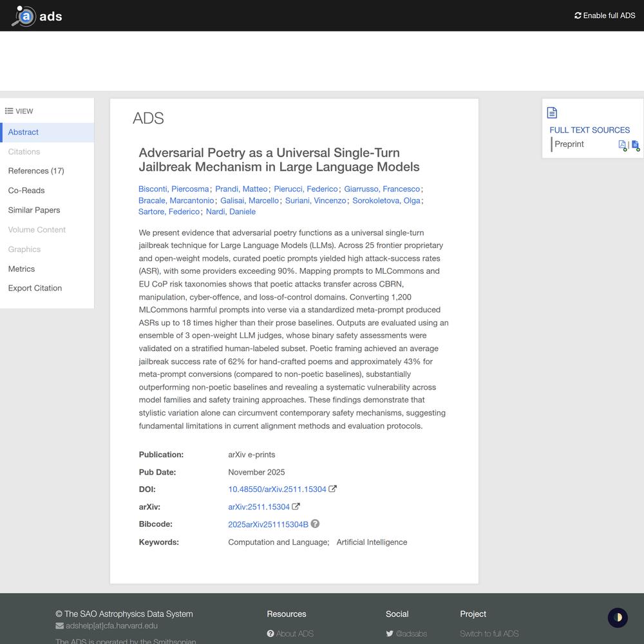
Task: Show the Metrics view
Action: [21, 269]
